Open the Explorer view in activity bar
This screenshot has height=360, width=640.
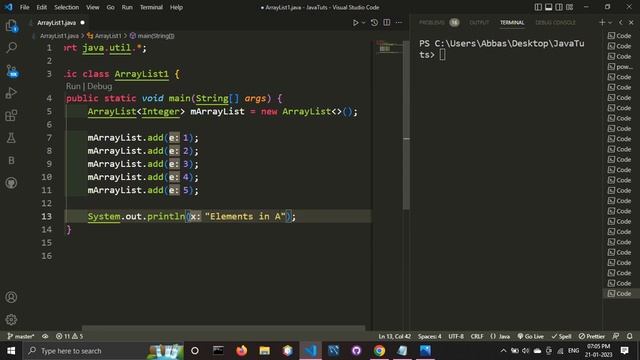click(x=11, y=26)
